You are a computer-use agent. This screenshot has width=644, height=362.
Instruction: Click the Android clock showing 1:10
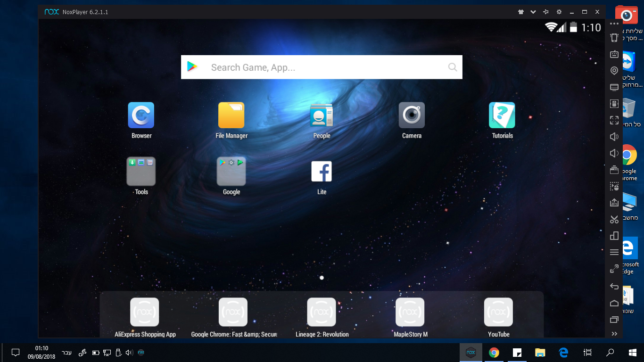pos(591,27)
